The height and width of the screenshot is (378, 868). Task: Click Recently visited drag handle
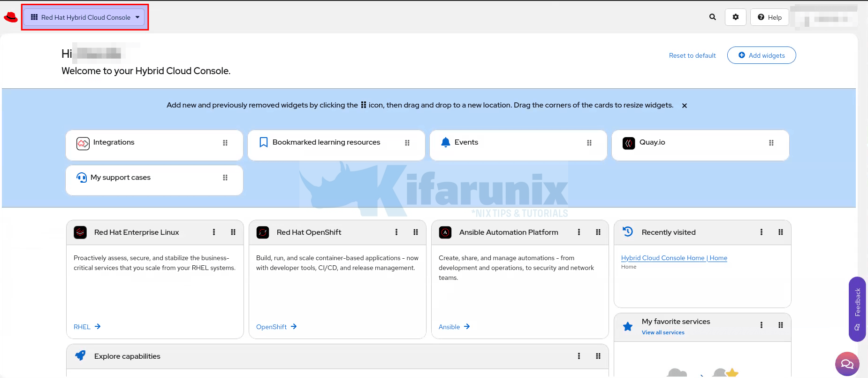[x=781, y=232]
